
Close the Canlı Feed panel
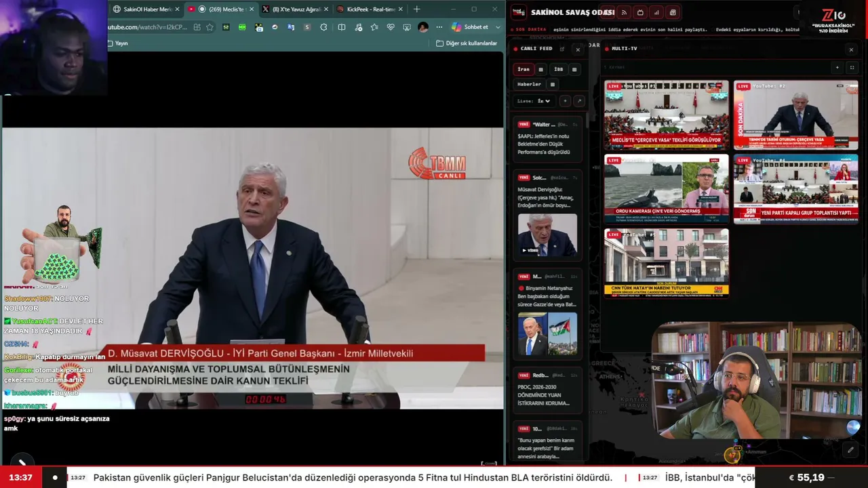coord(578,49)
